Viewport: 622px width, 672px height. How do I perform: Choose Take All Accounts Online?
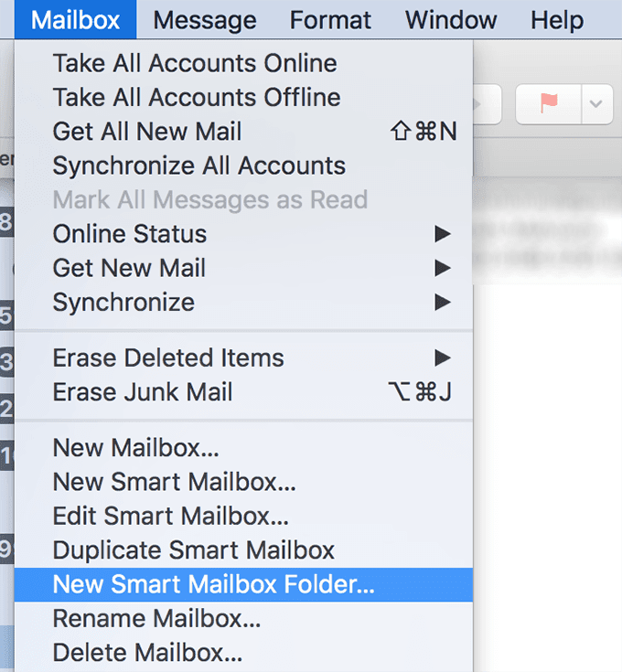coord(243,63)
